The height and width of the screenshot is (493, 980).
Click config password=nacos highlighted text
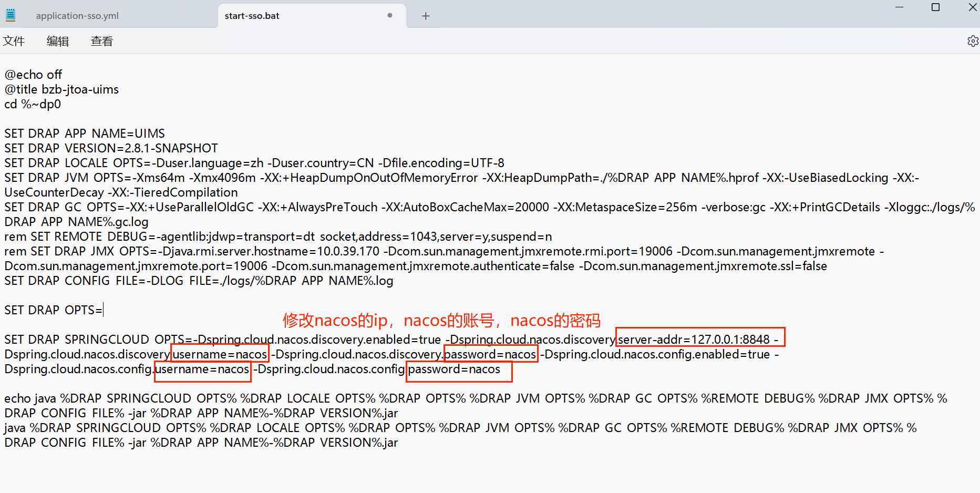coord(455,369)
